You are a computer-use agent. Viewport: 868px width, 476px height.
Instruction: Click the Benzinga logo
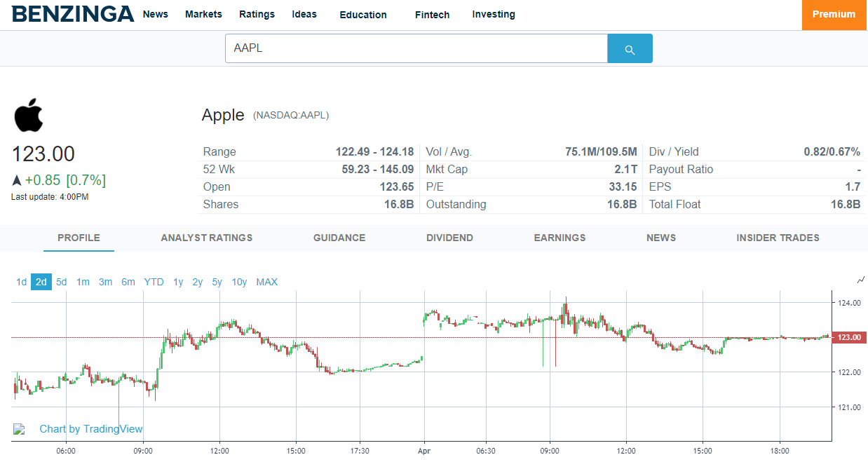pos(72,14)
